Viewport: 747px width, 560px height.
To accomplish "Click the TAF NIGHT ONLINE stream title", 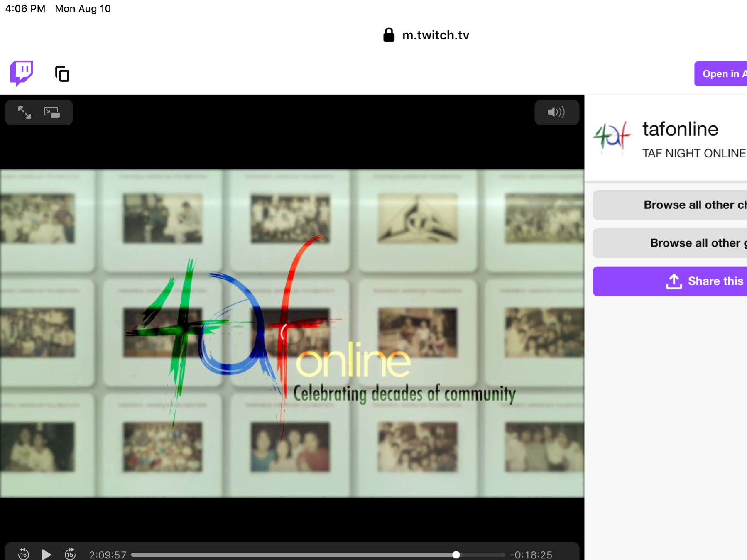I will point(694,153).
